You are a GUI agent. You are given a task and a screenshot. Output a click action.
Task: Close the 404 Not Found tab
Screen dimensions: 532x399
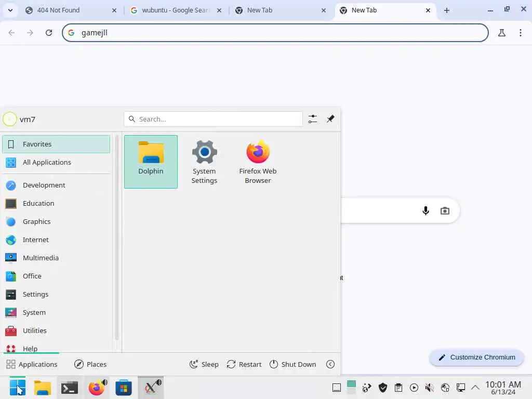point(114,10)
